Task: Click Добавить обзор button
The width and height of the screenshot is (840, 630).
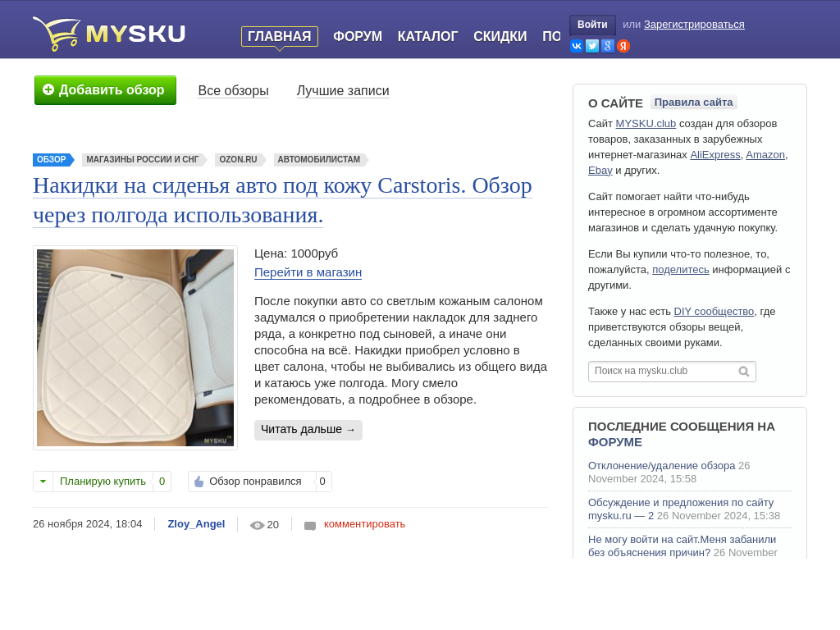Action: click(x=106, y=90)
